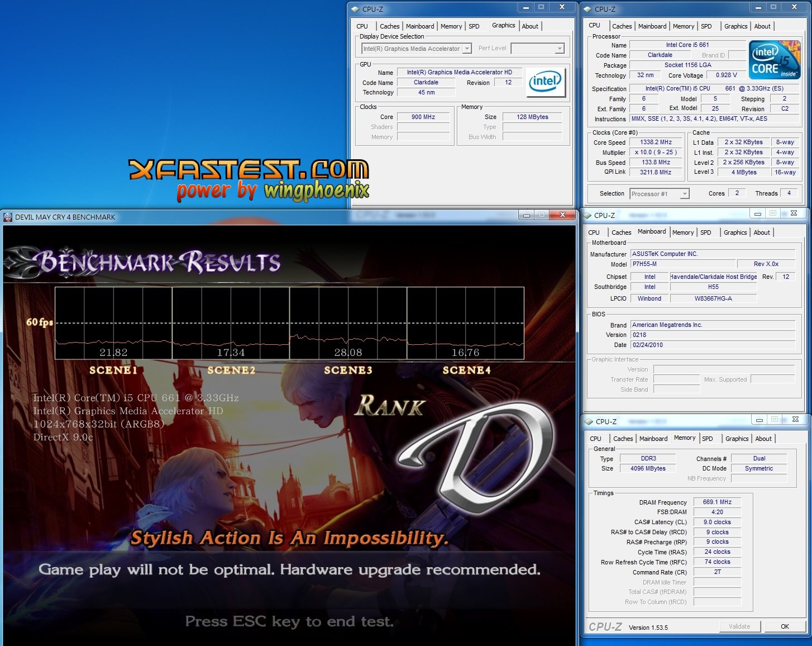Click the BIOS Date 02/24/2010 value
The image size is (812, 646).
713,345
